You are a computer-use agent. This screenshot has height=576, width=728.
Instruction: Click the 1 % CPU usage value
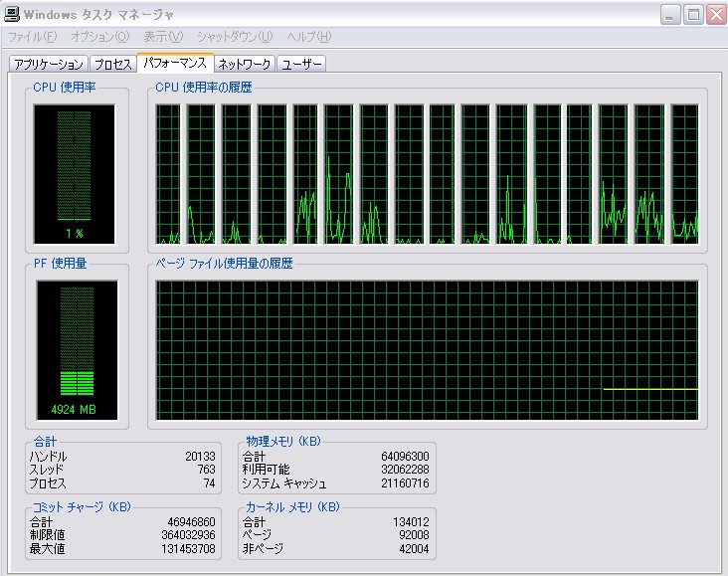click(75, 233)
